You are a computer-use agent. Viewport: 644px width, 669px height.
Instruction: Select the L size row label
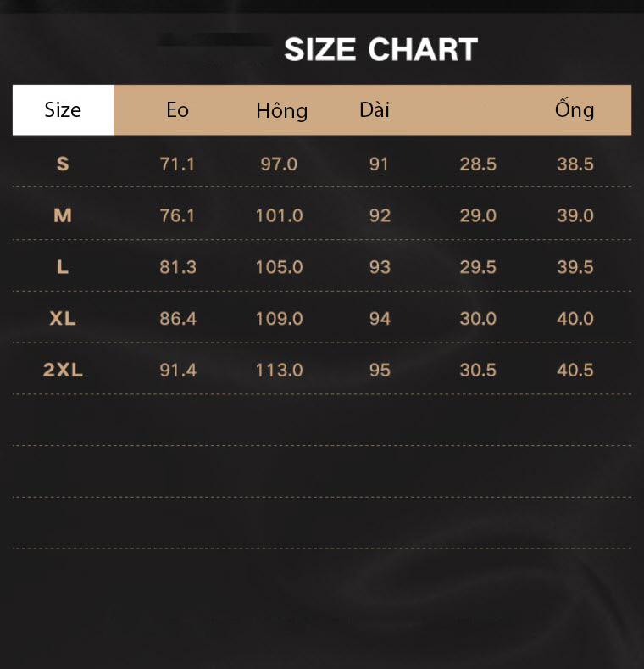click(x=63, y=267)
